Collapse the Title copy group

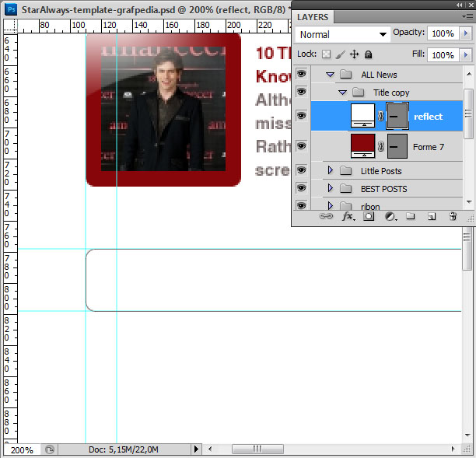click(342, 93)
